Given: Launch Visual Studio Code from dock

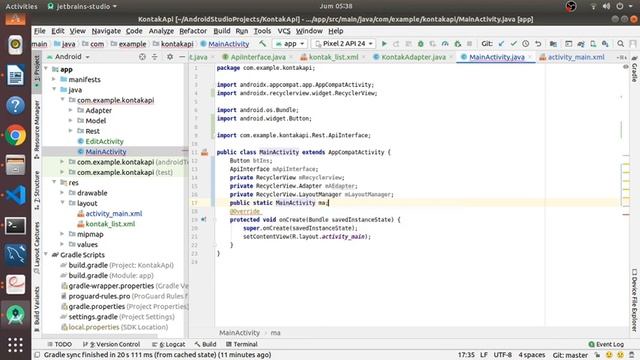Looking at the screenshot, I should coord(16,195).
